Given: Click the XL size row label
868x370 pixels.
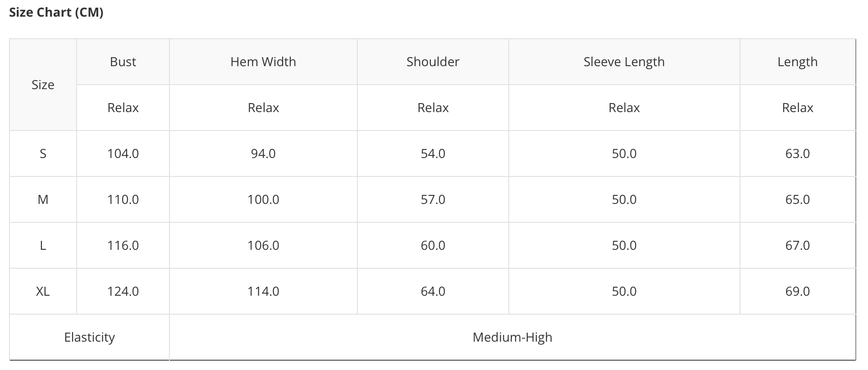Looking at the screenshot, I should [43, 291].
